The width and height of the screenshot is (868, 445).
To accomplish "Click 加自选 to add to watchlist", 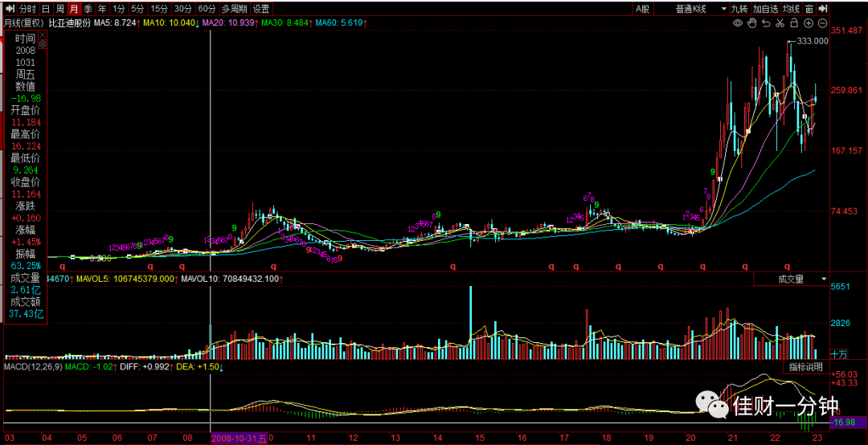I will tap(766, 9).
